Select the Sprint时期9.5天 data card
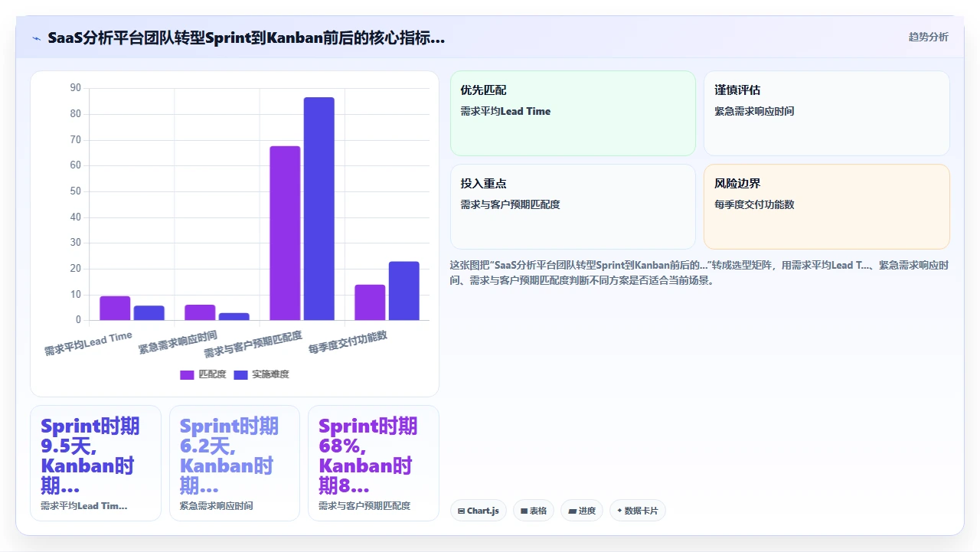The width and height of the screenshot is (980, 552). [x=96, y=463]
